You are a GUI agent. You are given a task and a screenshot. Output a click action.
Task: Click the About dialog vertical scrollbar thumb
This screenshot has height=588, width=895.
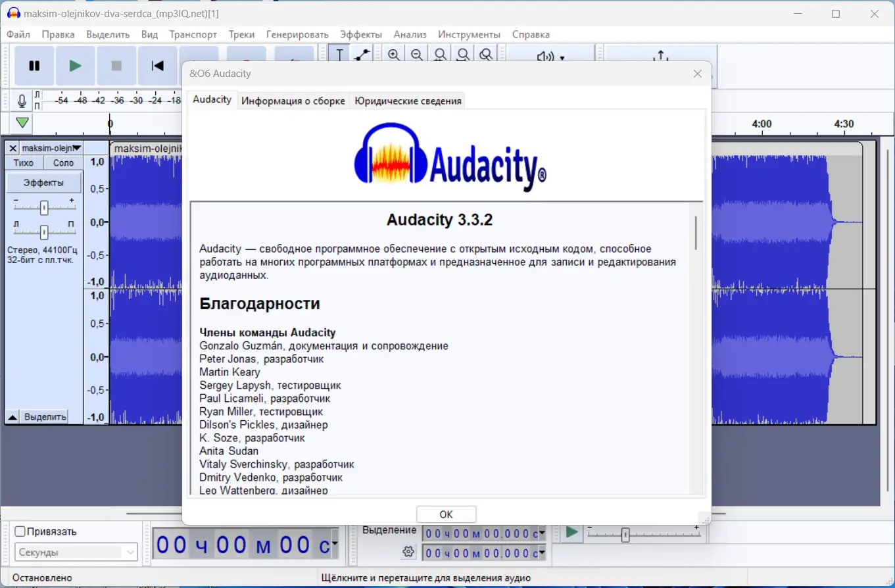[695, 232]
